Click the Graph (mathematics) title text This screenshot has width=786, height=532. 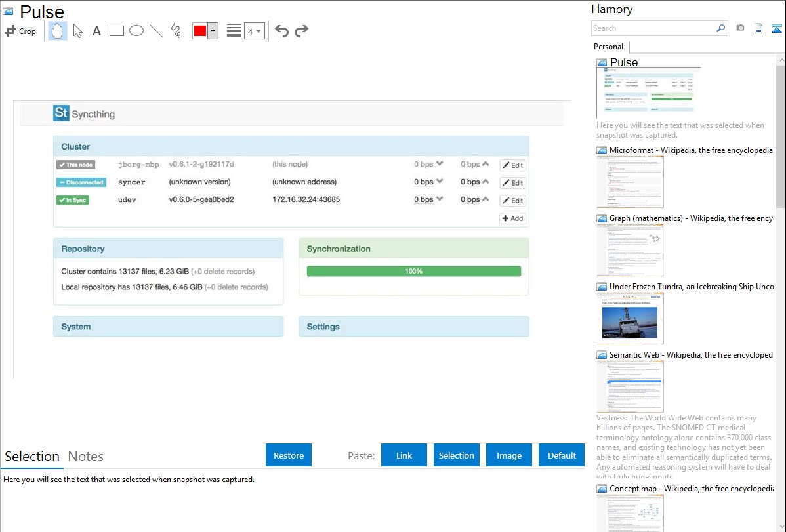coord(691,218)
